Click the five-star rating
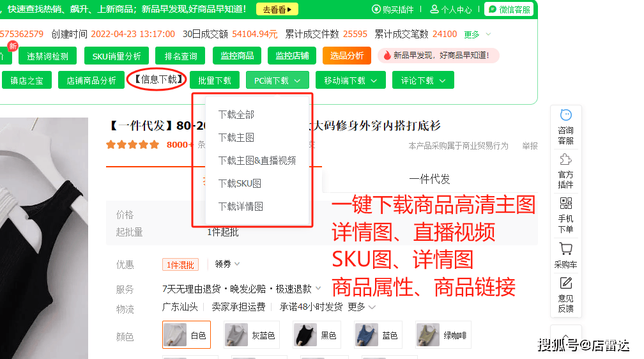644x359 pixels. click(132, 144)
